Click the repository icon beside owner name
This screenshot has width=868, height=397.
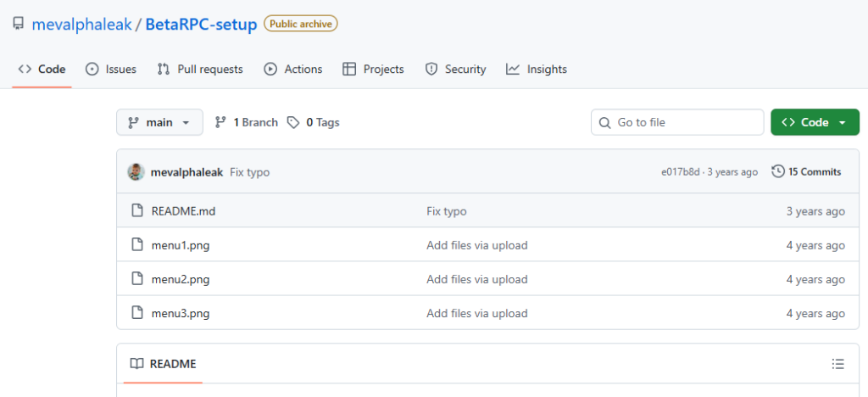(x=18, y=25)
